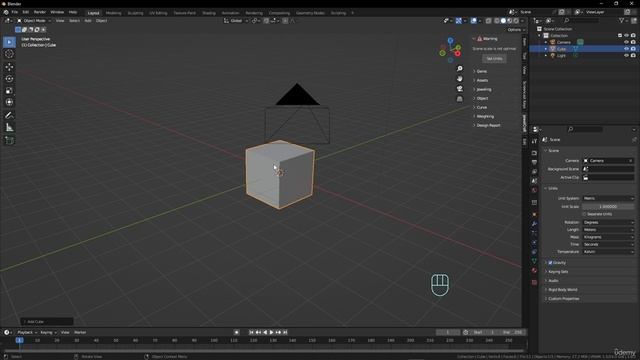Screen dimensions: 640x360
Task: Open Tool properties tab icon
Action: click(x=534, y=141)
